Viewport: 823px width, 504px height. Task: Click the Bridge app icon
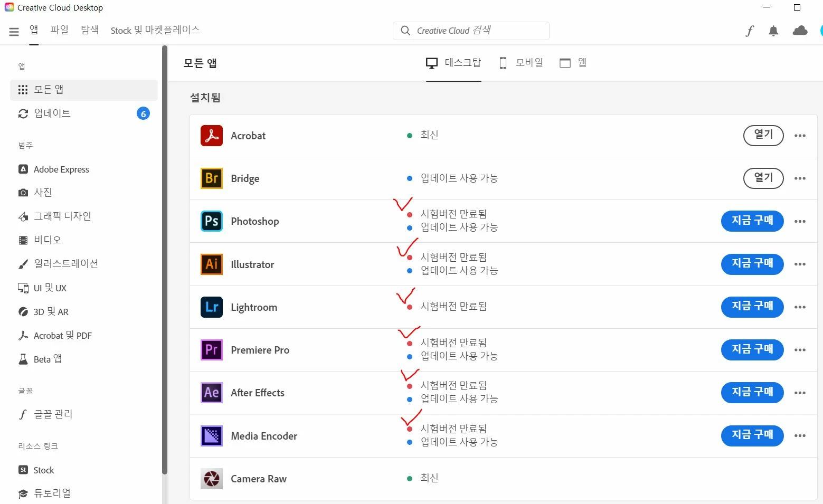(212, 178)
